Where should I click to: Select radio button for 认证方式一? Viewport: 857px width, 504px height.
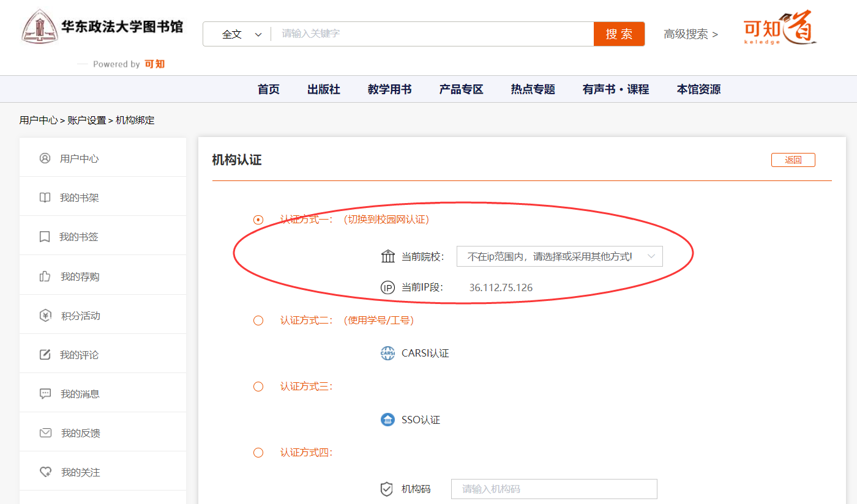coord(258,220)
